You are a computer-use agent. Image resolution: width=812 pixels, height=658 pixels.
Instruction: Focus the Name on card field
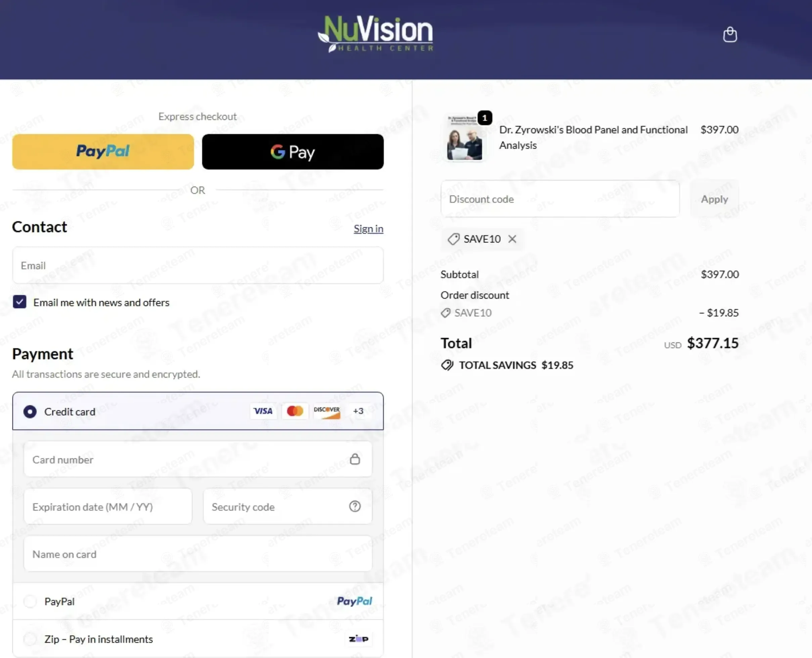pyautogui.click(x=198, y=554)
